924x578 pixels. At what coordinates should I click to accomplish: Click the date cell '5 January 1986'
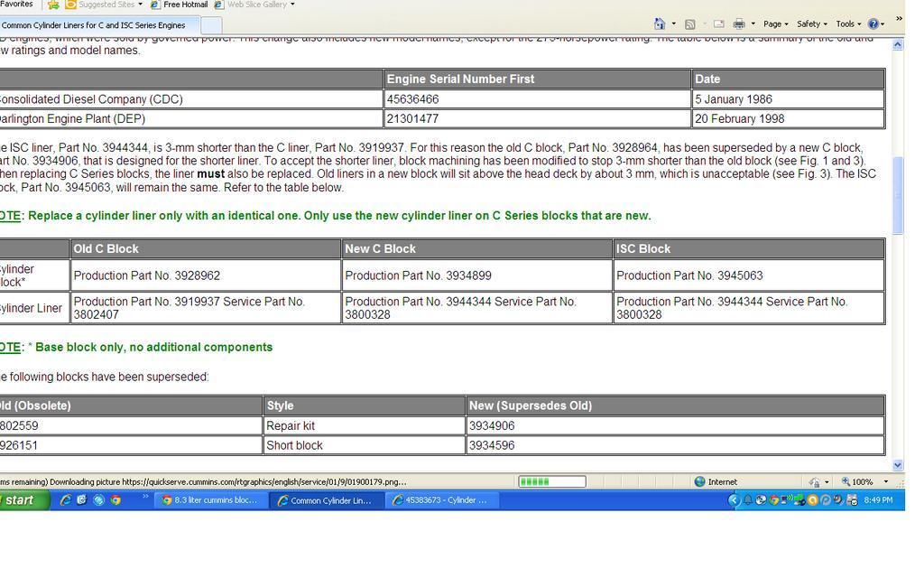pos(789,99)
